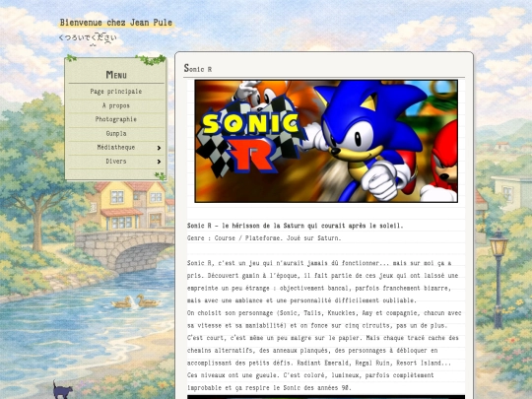Click the cat icon at page bottom
This screenshot has width=532, height=399.
point(62,389)
